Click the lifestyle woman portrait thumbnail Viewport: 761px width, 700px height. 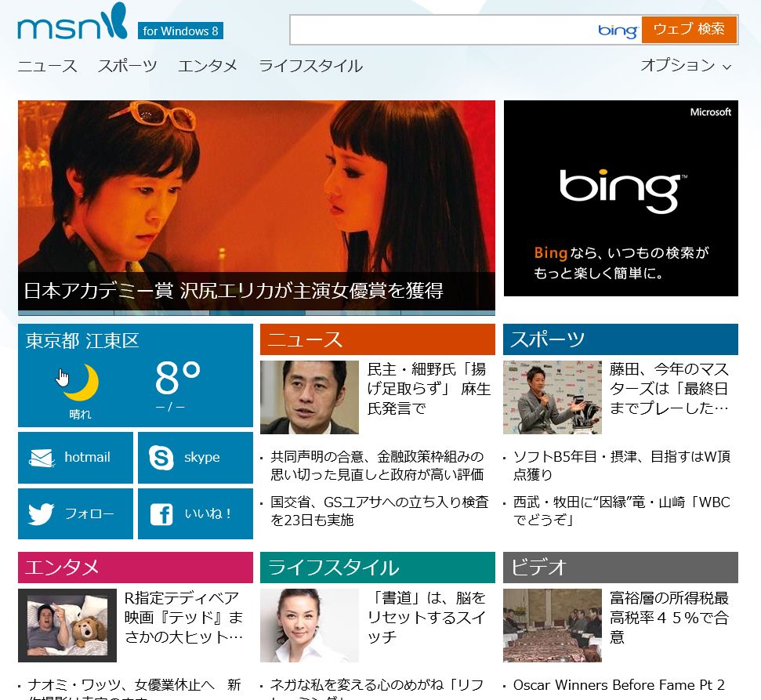coord(309,626)
